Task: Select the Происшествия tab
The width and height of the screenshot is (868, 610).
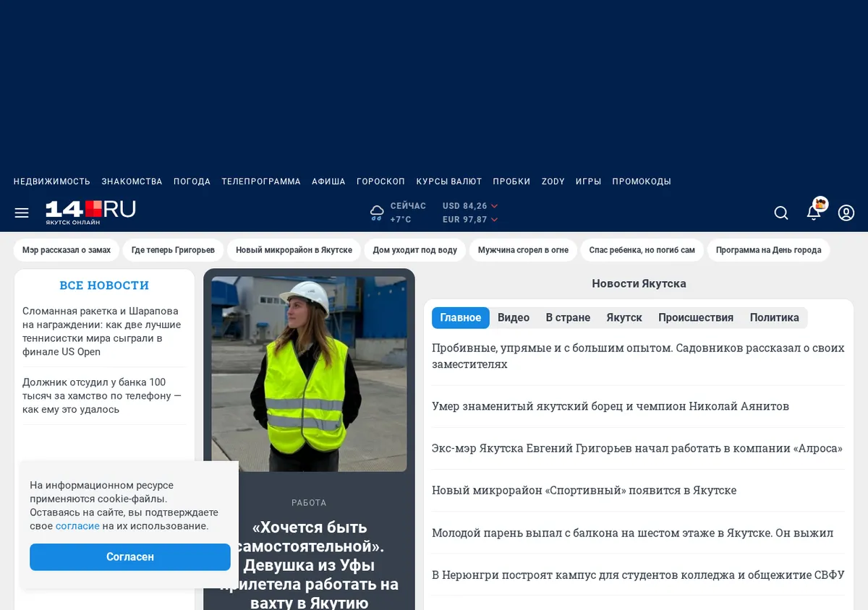Action: tap(696, 317)
